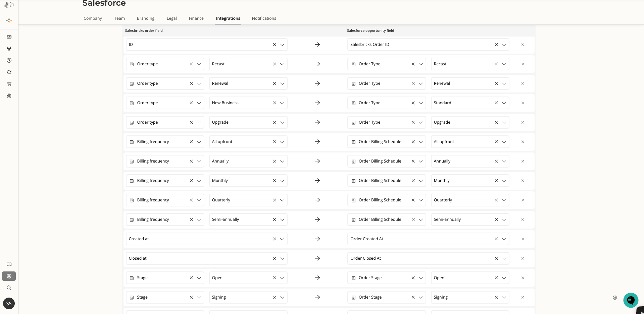The image size is (644, 314).
Task: Remove the Created at mapping row
Action: (x=523, y=239)
